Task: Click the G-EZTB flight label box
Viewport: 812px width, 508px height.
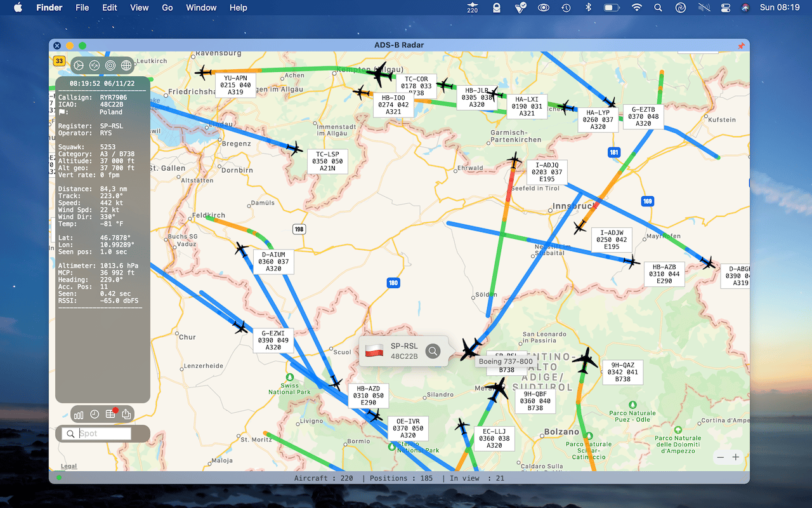Action: tap(643, 117)
